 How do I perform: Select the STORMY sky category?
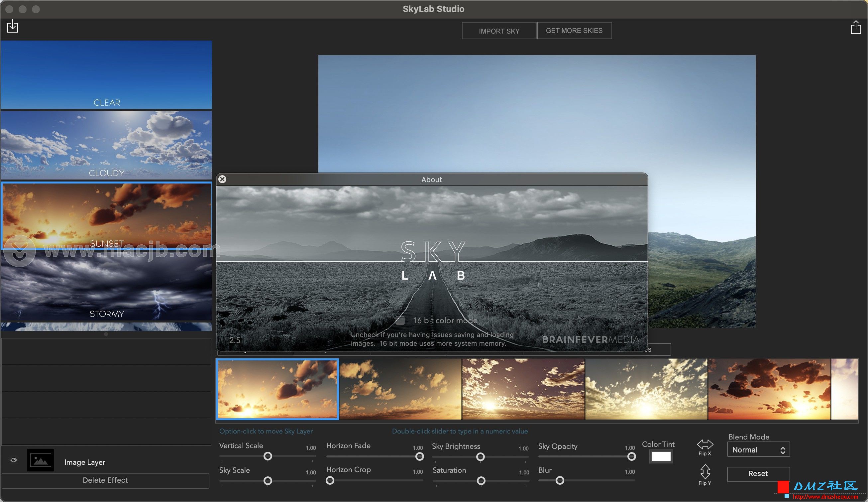106,286
